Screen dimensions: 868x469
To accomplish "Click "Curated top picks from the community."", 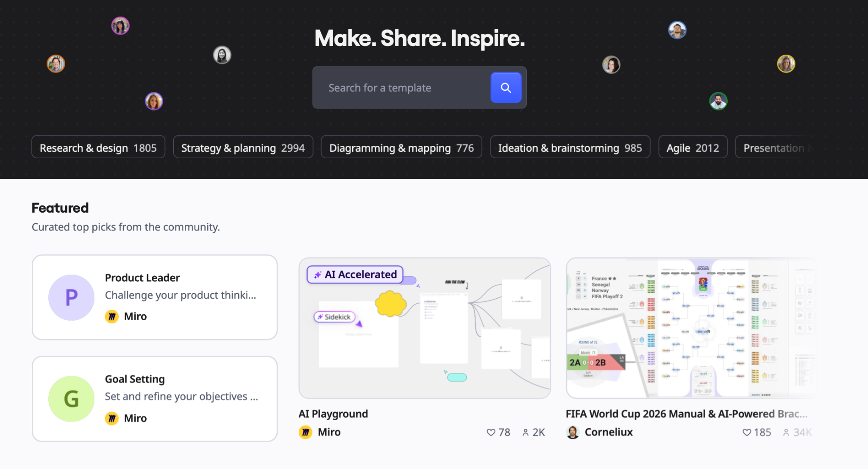I will coord(126,227).
